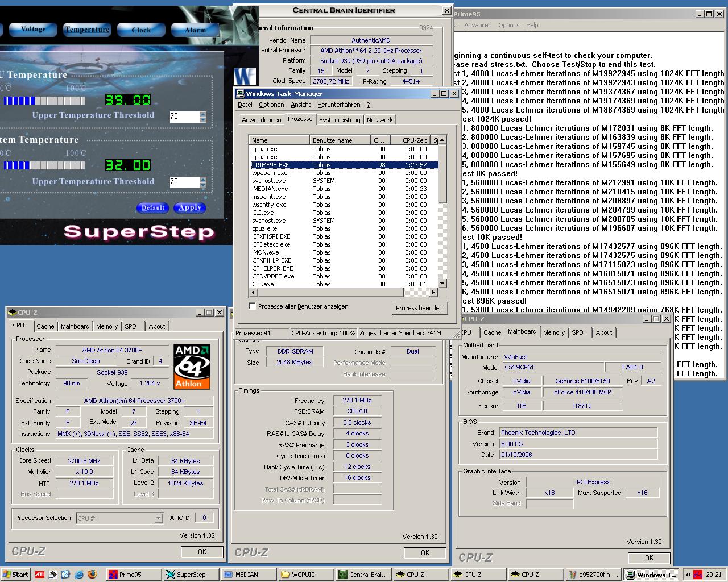Increase the System Upper Temperature Threshold stepper
The width and height of the screenshot is (728, 582).
coord(202,179)
